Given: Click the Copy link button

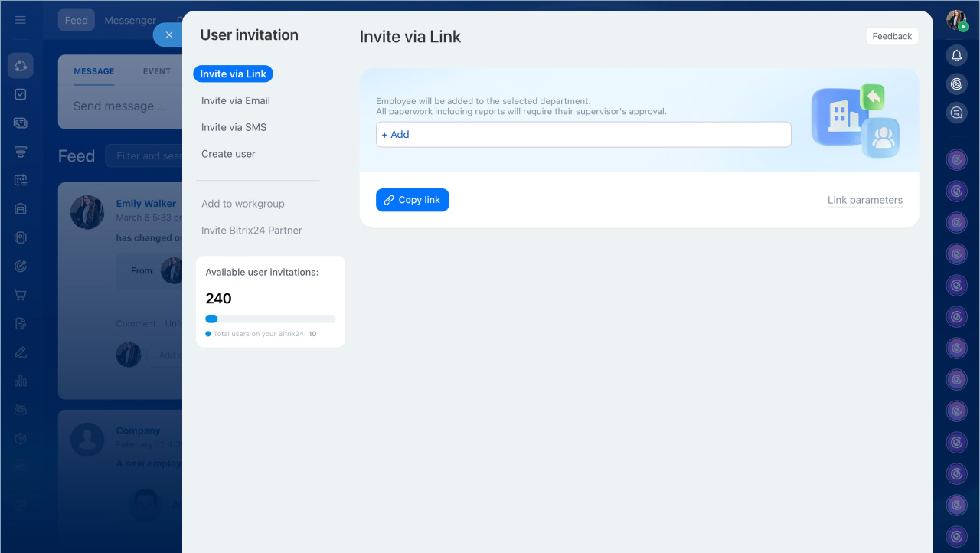Looking at the screenshot, I should coord(412,200).
